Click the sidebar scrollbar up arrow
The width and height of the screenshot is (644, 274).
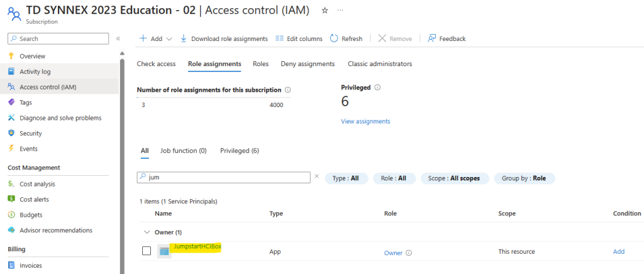(121, 54)
